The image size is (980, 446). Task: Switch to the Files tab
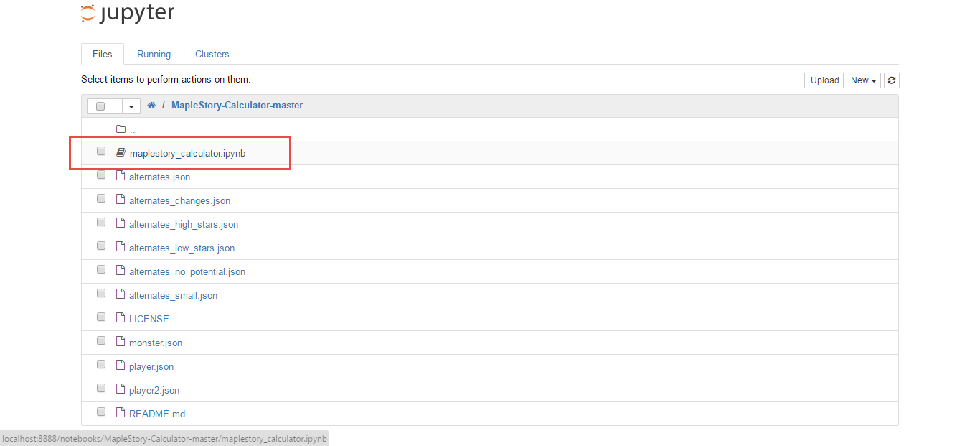pyautogui.click(x=103, y=54)
